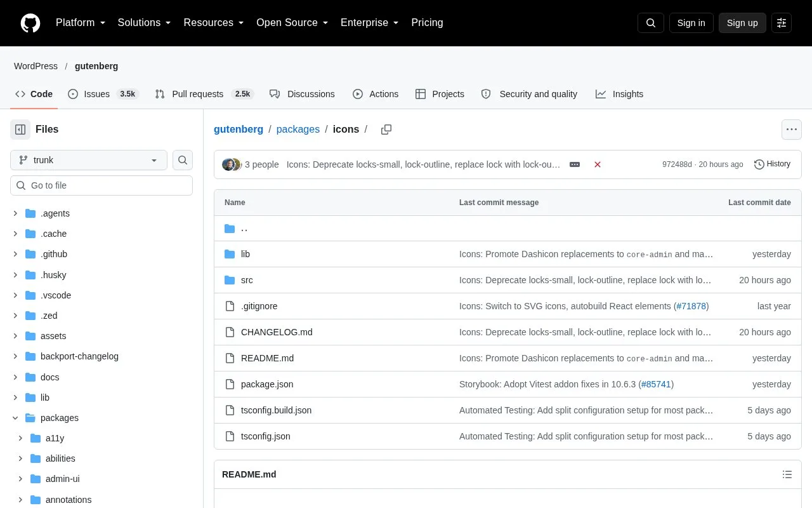The image size is (812, 508).
Task: Open the Open Source dropdown menu
Action: pyautogui.click(x=292, y=23)
